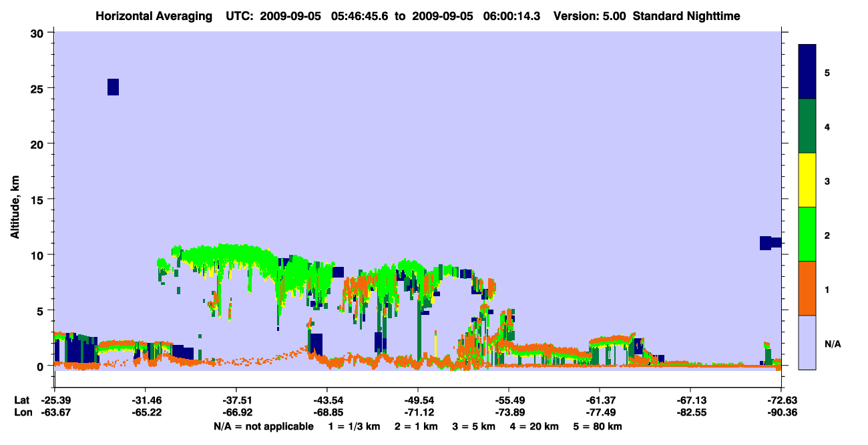This screenshot has height=445, width=868.
Task: Click longitude value -77.49
Action: click(x=600, y=413)
